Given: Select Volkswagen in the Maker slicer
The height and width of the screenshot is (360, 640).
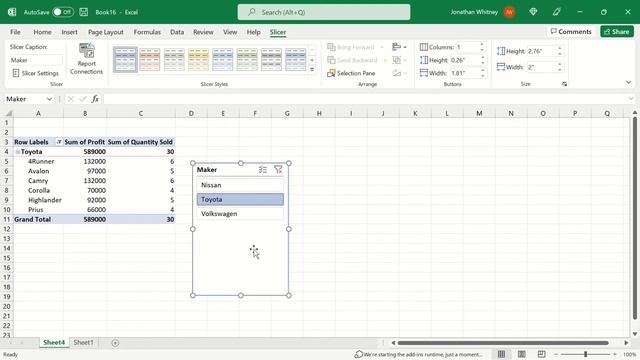Looking at the screenshot, I should (240, 213).
